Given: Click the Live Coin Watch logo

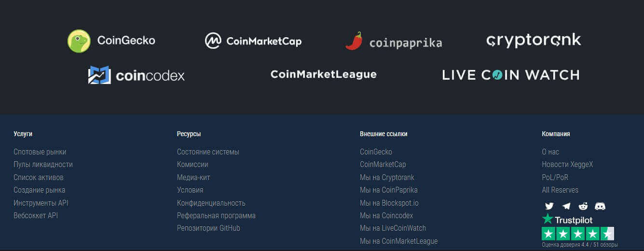Looking at the screenshot, I should click(x=510, y=75).
